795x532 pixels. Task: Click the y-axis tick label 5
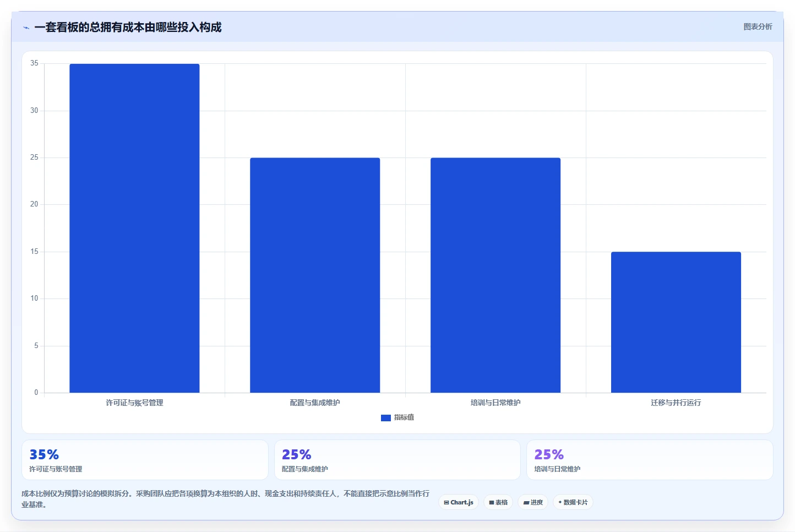(x=36, y=346)
